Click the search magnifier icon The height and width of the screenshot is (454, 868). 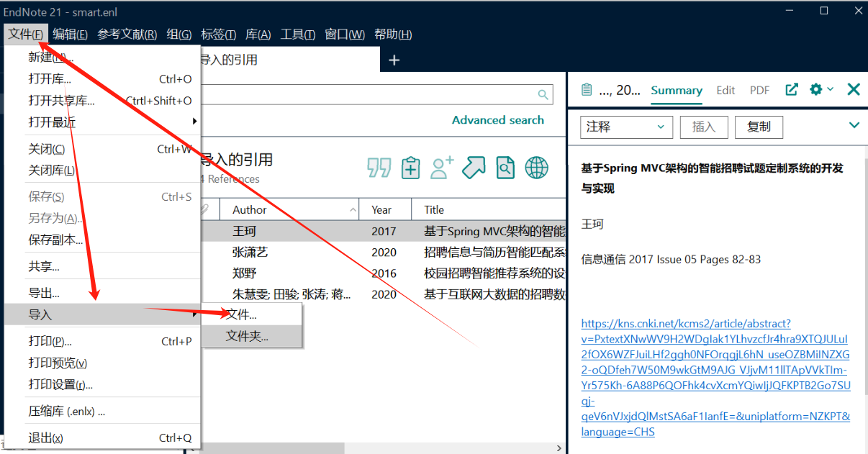coord(543,94)
